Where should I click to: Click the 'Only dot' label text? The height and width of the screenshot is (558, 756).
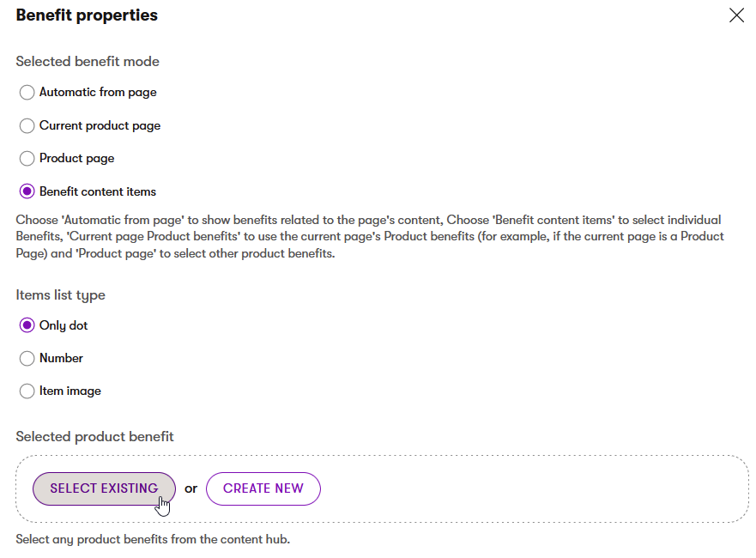[x=64, y=325]
